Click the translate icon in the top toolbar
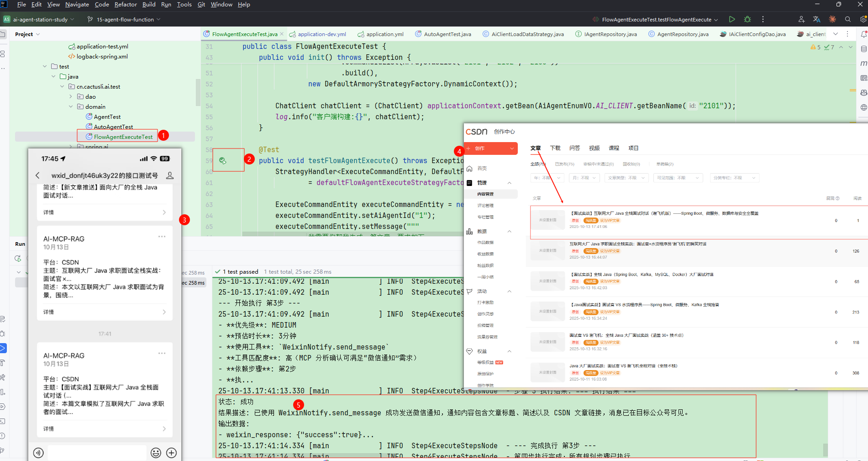This screenshot has height=461, width=868. 817,19
